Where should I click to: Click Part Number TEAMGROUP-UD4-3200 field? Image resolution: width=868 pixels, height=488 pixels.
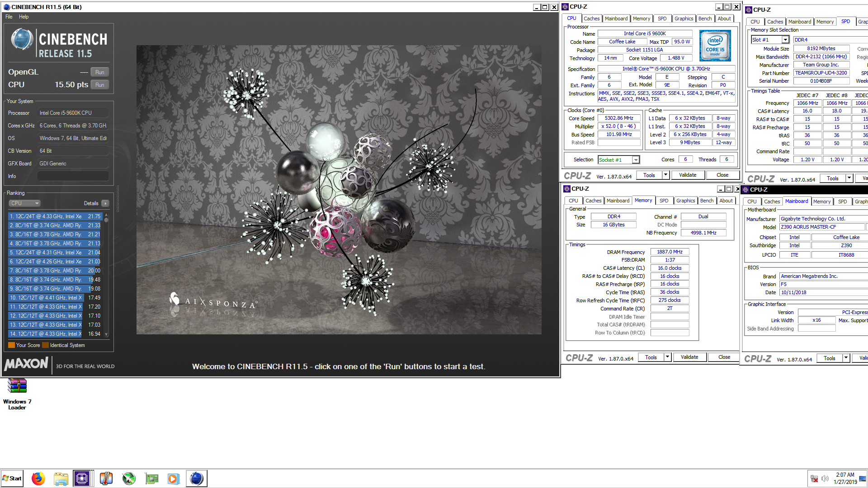pos(821,73)
